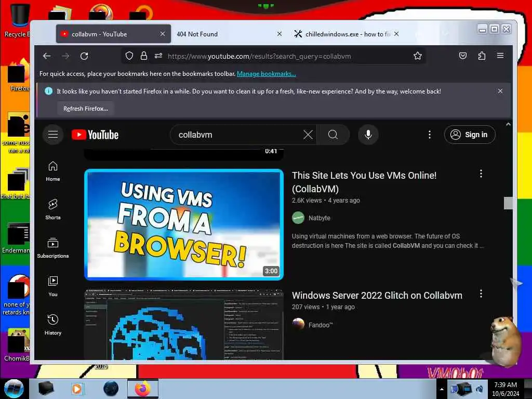Image resolution: width=532 pixels, height=399 pixels.
Task: Open Shorts in the YouTube sidebar
Action: coord(53,209)
